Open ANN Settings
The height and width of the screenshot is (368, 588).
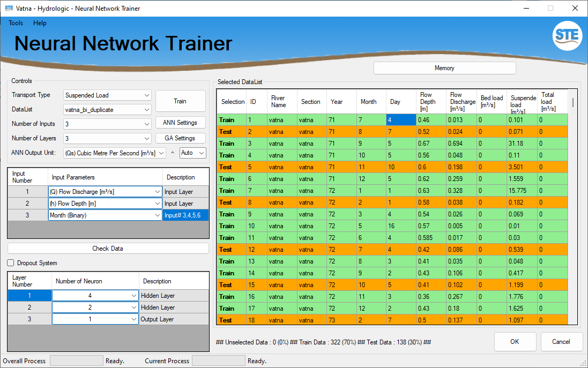180,123
